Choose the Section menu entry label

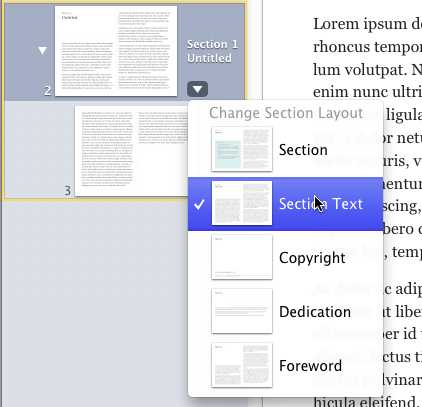303,150
